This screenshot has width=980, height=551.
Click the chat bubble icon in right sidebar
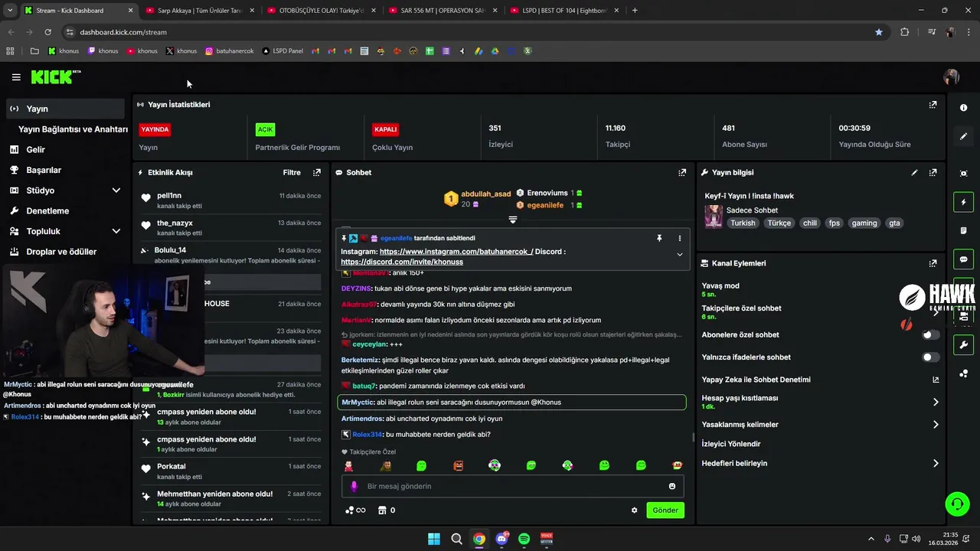tap(963, 259)
